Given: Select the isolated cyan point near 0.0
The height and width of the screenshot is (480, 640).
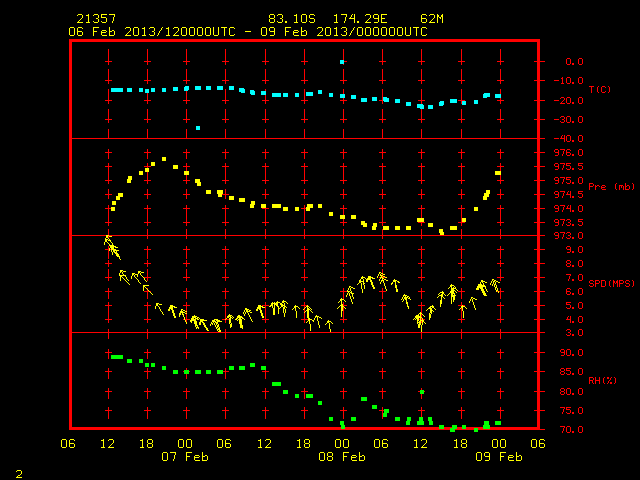Looking at the screenshot, I should pyautogui.click(x=342, y=62).
